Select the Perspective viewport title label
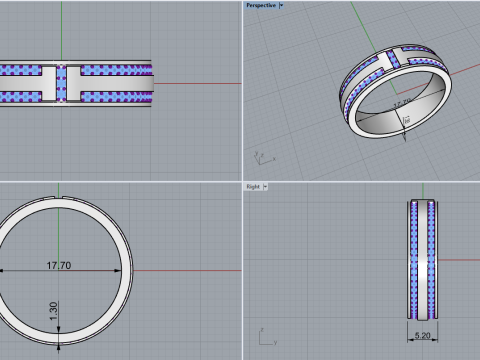The width and height of the screenshot is (480, 360). pos(261,5)
